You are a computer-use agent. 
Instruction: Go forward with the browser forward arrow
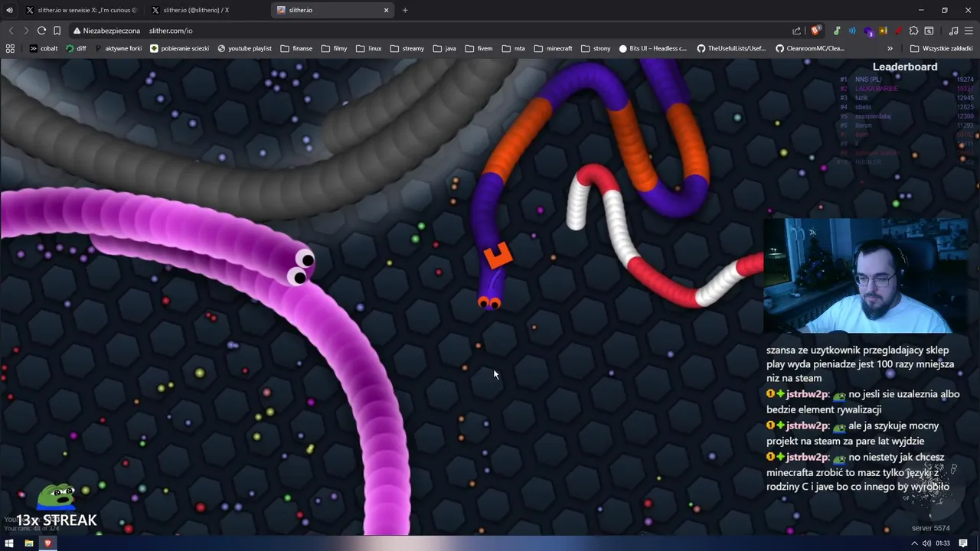click(26, 31)
